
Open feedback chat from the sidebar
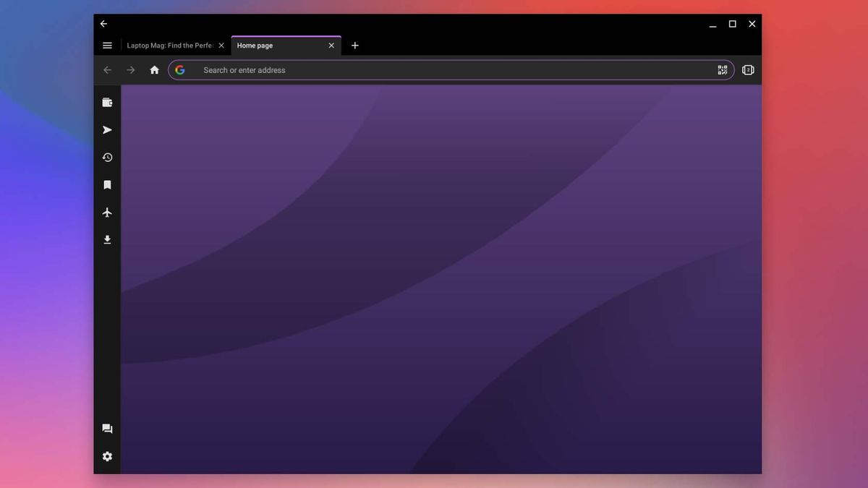click(107, 428)
